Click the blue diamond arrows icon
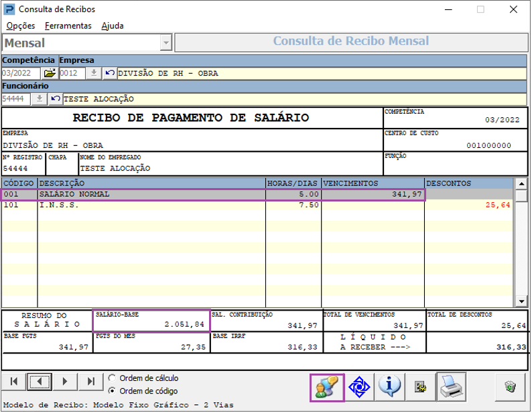This screenshot has width=532, height=413. tap(359, 387)
